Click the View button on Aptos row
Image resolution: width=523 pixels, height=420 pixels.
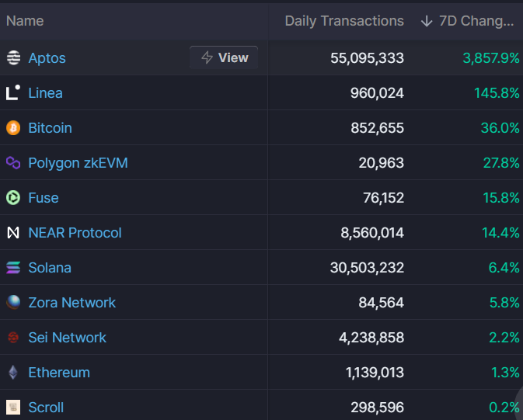[224, 57]
